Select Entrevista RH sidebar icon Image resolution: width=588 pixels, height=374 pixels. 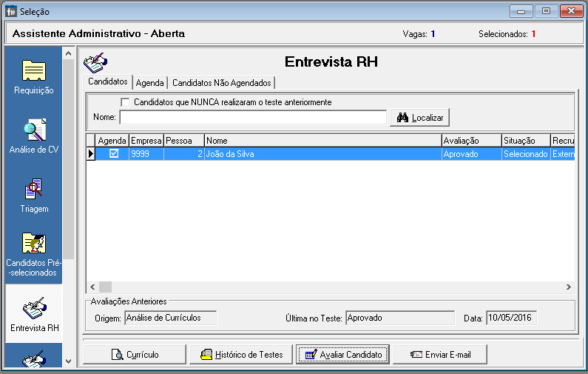34,307
